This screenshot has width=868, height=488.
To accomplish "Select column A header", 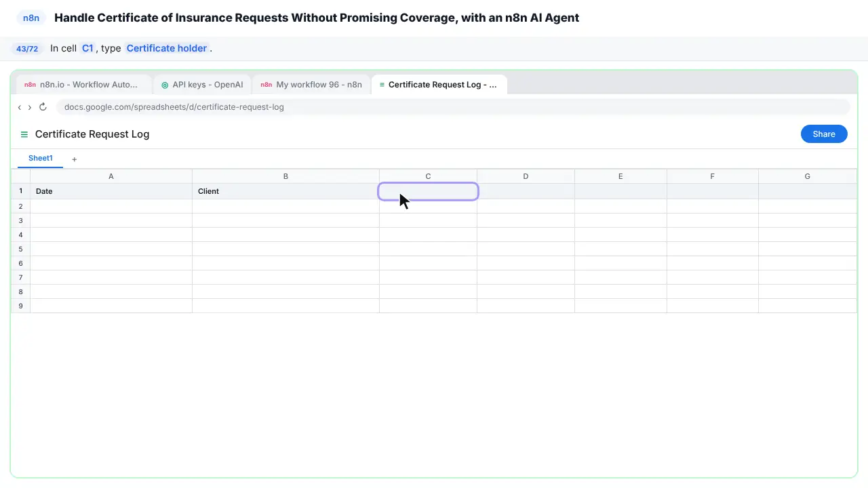I will click(x=111, y=176).
